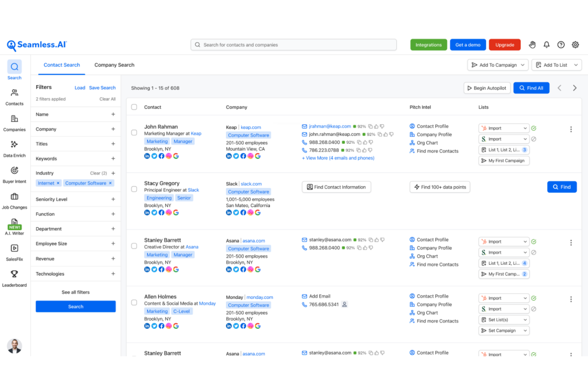View the Leaderboard in the sidebar
The width and height of the screenshot is (588, 392).
click(14, 278)
